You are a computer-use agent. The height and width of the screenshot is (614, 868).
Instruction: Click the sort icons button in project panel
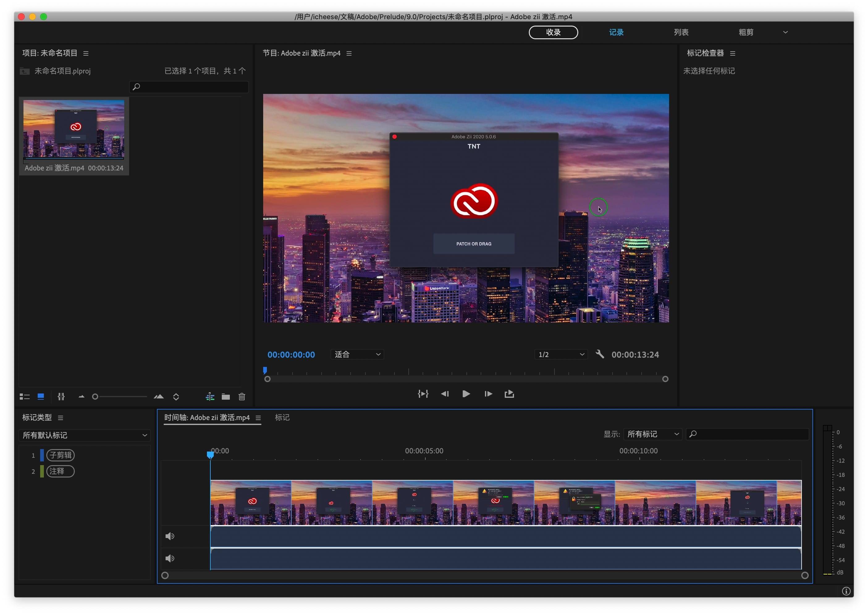coord(176,397)
